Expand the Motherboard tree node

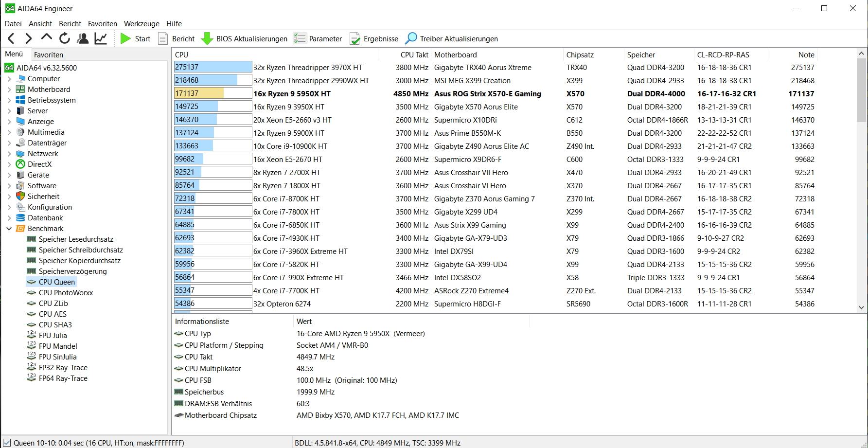(x=9, y=89)
